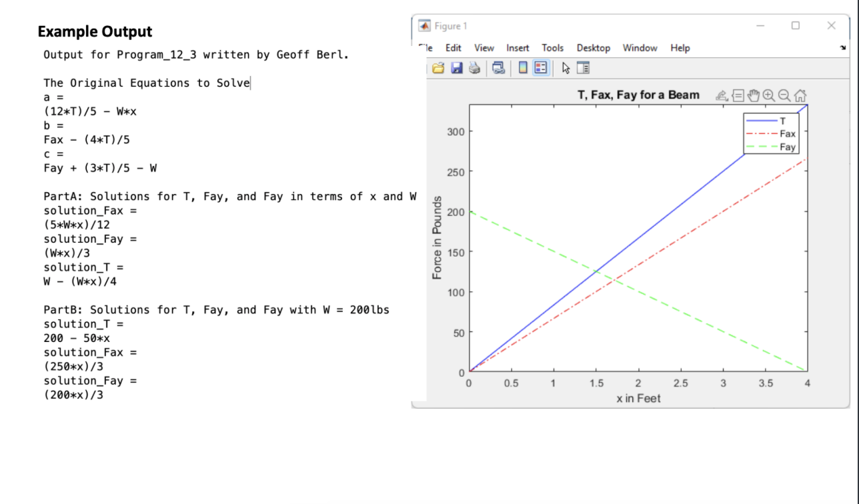Print the figure
859x504 pixels.
[475, 67]
